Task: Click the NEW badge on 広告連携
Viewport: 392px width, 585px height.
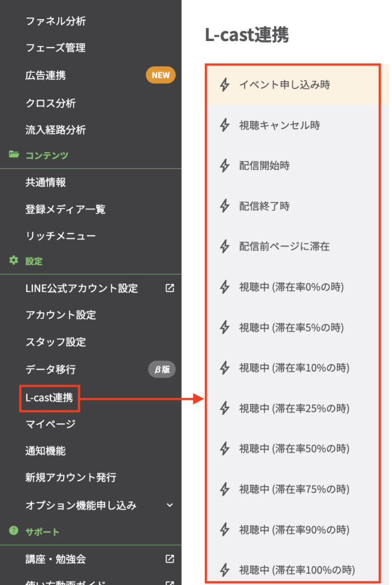Action: click(x=161, y=75)
